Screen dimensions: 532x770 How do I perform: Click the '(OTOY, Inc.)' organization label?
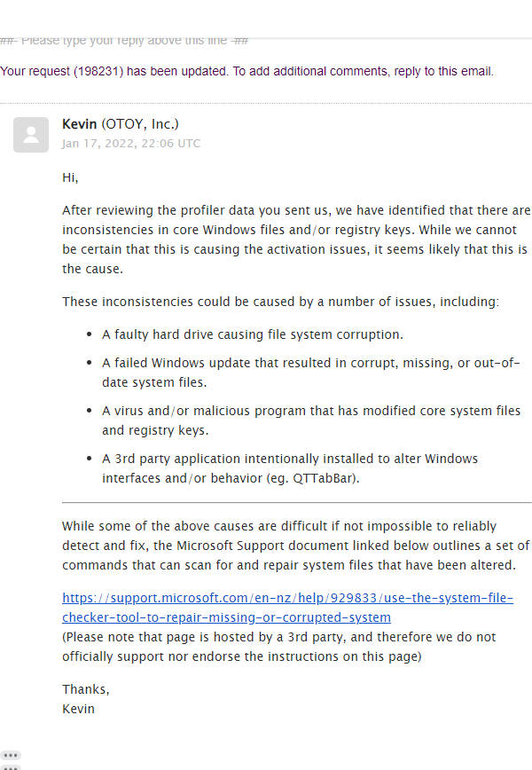click(x=140, y=124)
